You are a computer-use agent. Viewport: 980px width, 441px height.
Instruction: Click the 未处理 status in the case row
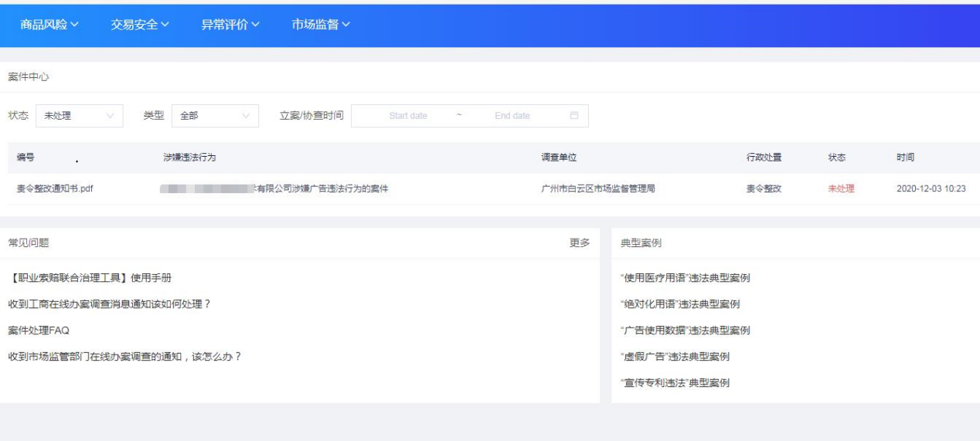coord(841,188)
